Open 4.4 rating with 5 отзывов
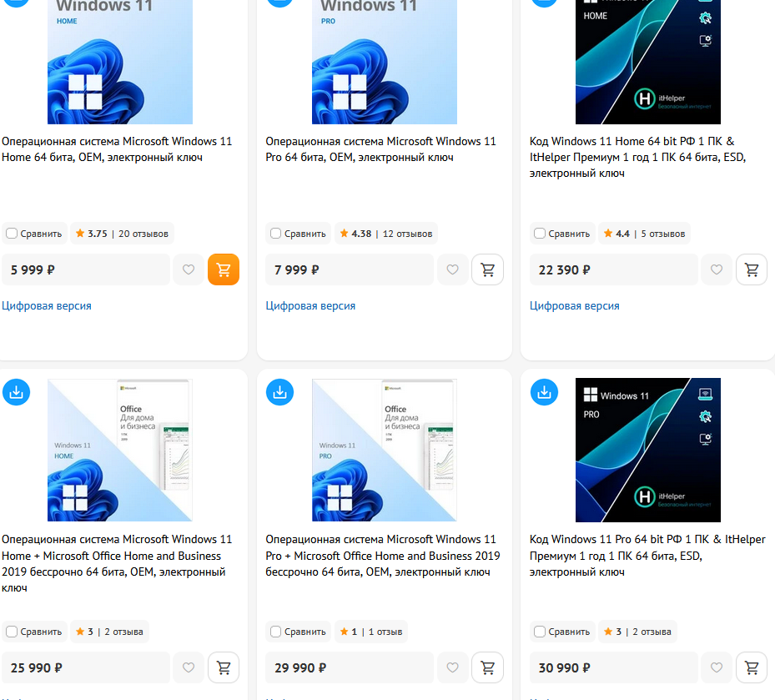775x700 pixels. (x=645, y=234)
